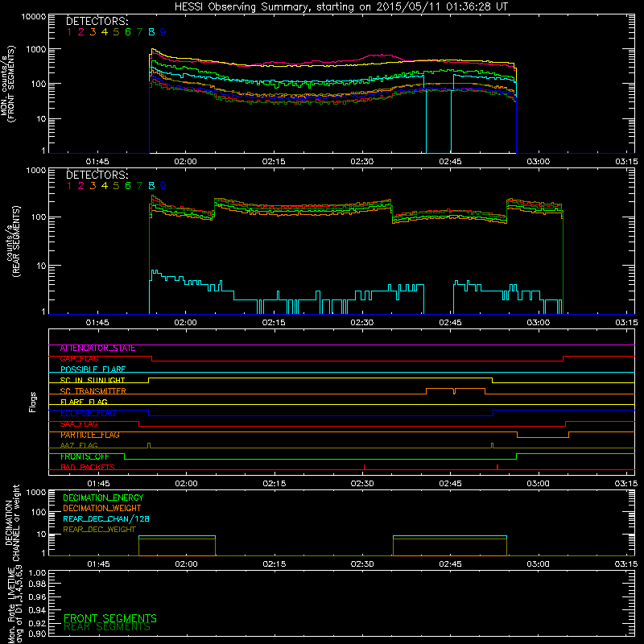This screenshot has height=644, width=644.
Task: Select cyan detector 8 in front segments legend
Action: 151,32
